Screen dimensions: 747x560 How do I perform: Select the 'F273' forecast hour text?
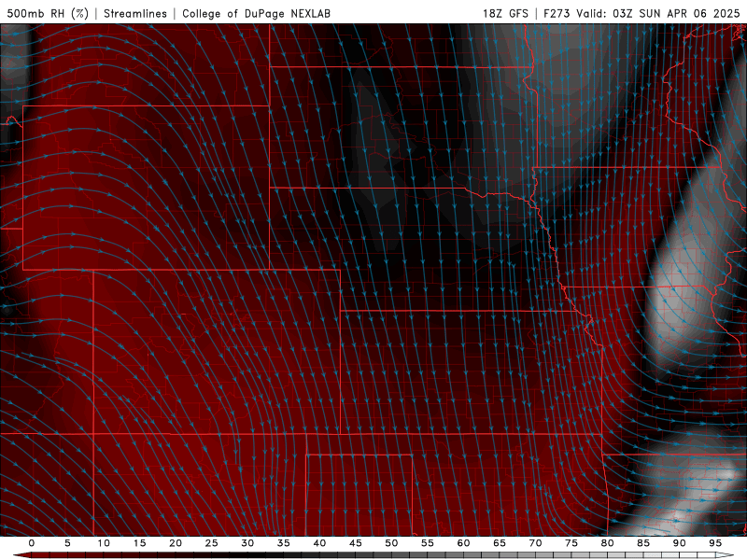click(557, 13)
